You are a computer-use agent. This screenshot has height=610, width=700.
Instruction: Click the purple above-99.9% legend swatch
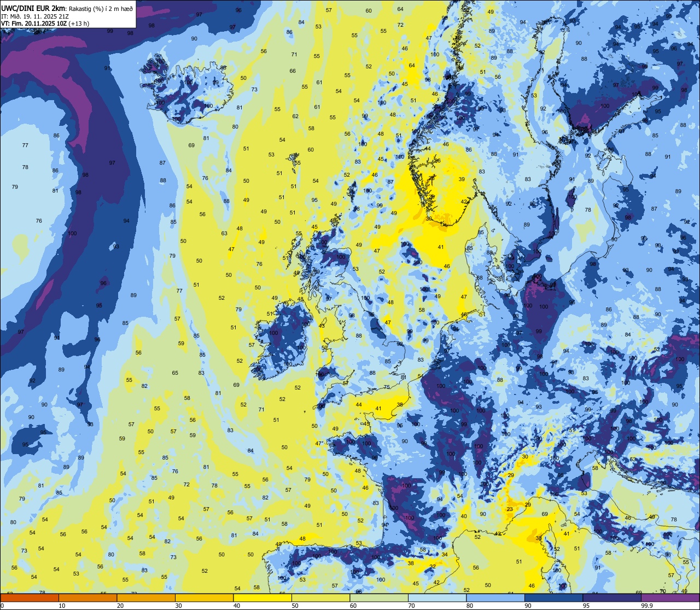[x=670, y=597]
